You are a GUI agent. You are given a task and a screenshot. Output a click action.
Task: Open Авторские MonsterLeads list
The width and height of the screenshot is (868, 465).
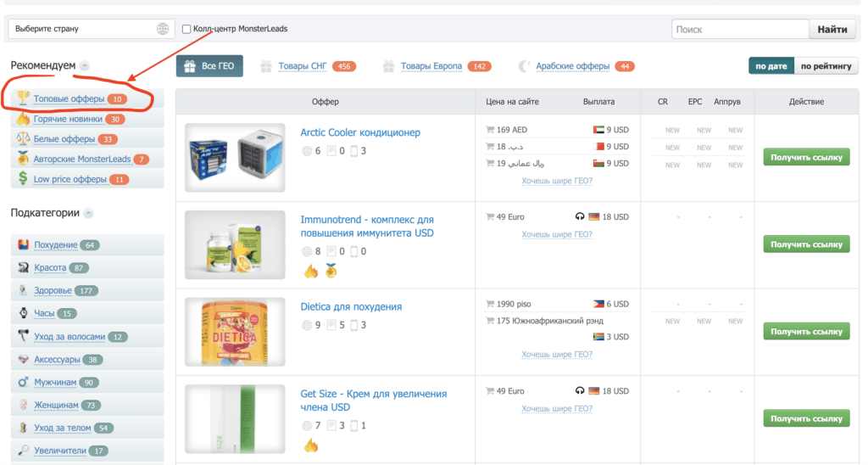pyautogui.click(x=82, y=159)
